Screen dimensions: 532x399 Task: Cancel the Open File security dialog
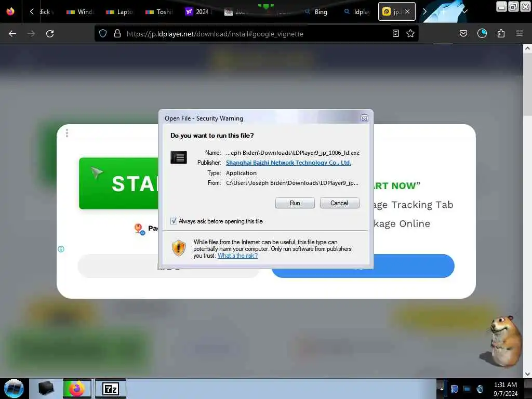point(339,203)
